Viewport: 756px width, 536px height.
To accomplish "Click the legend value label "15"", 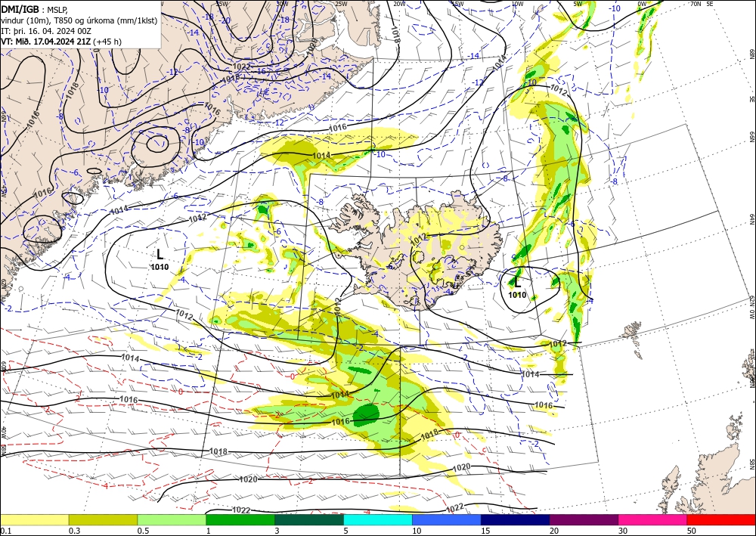I will [485, 531].
